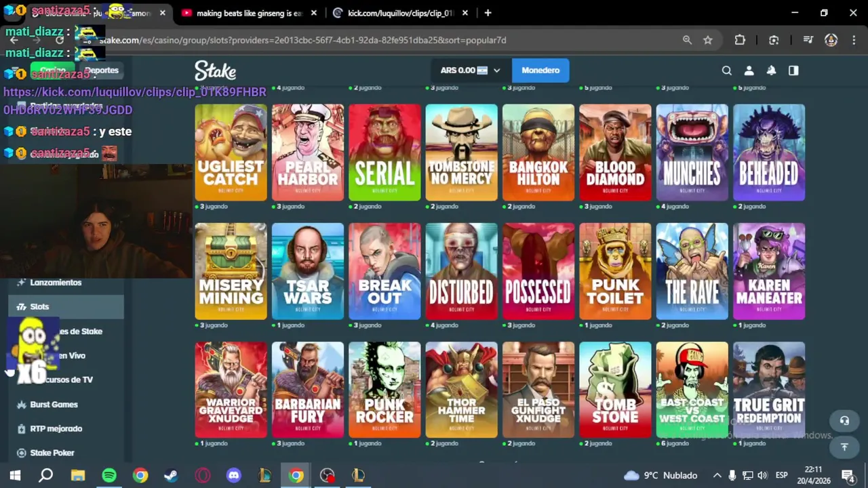Viewport: 868px width, 488px height.
Task: Open the Munchies slot
Action: (x=692, y=152)
